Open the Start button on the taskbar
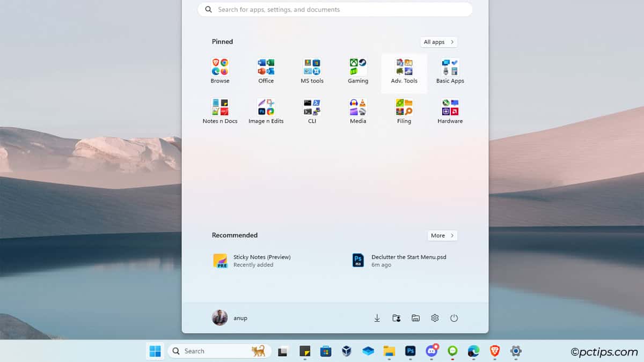 (155, 351)
